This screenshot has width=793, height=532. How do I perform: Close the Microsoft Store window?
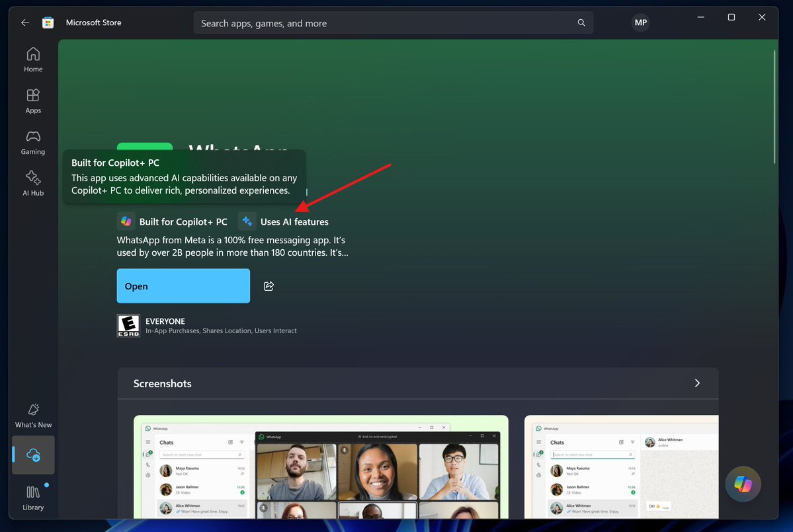pyautogui.click(x=762, y=17)
